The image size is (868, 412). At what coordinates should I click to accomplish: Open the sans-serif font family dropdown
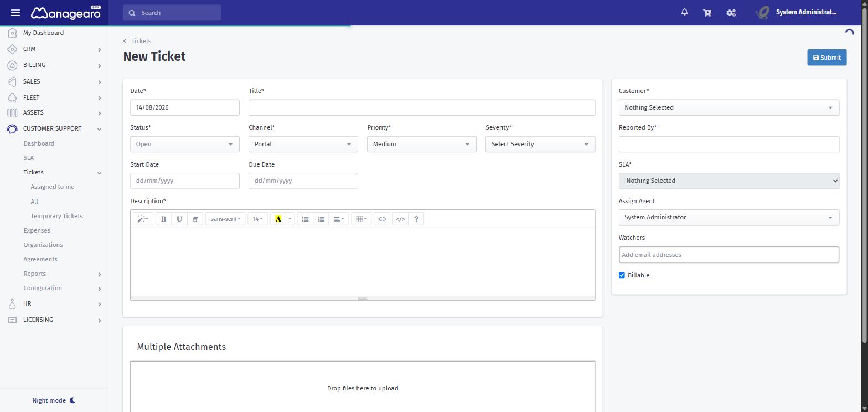tap(225, 219)
